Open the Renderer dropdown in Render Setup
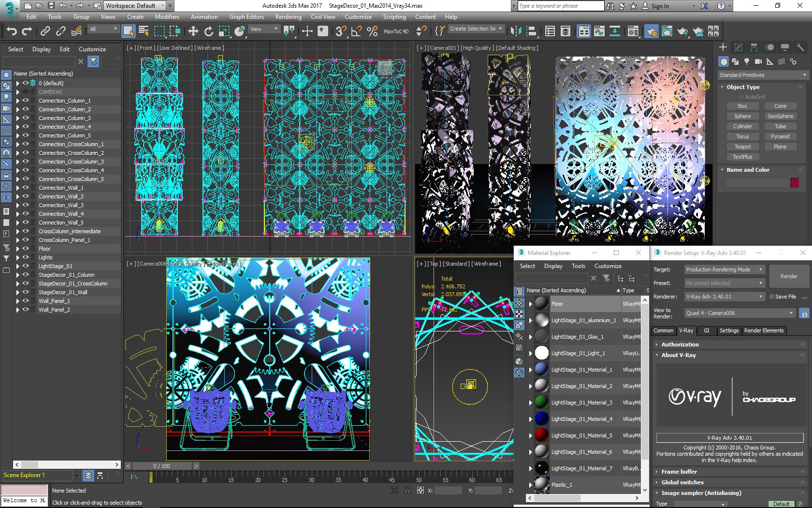Screen dimensions: 812x508 pos(724,297)
